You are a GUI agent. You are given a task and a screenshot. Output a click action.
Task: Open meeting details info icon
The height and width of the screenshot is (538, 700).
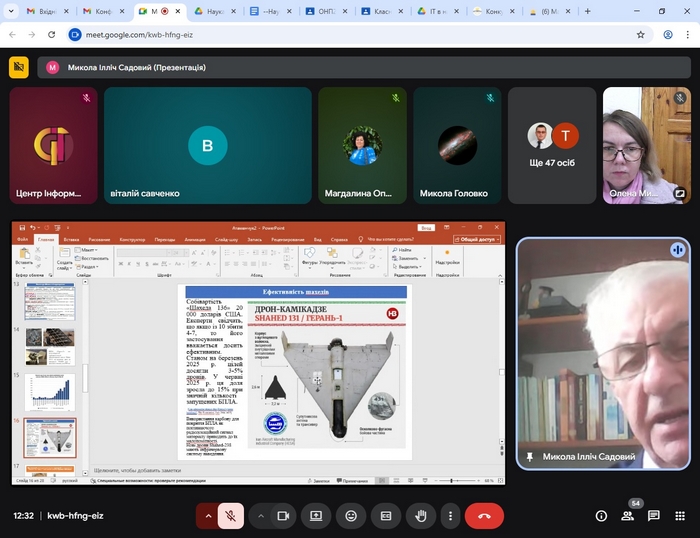tap(601, 516)
